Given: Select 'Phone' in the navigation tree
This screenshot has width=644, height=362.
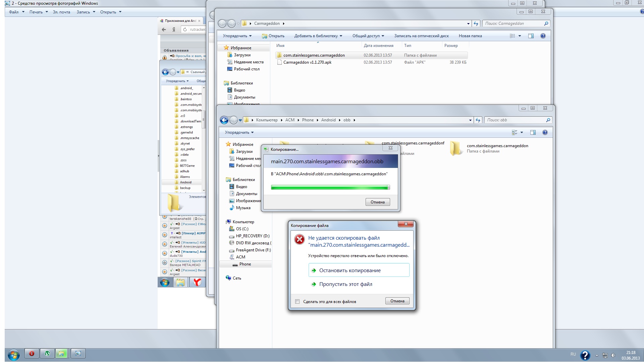Looking at the screenshot, I should pyautogui.click(x=245, y=264).
